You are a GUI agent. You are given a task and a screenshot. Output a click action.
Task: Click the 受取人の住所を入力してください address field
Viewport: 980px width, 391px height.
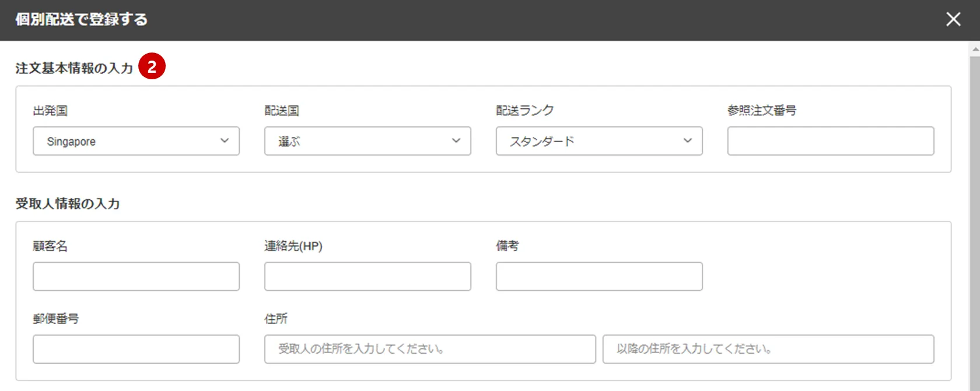[x=430, y=349]
